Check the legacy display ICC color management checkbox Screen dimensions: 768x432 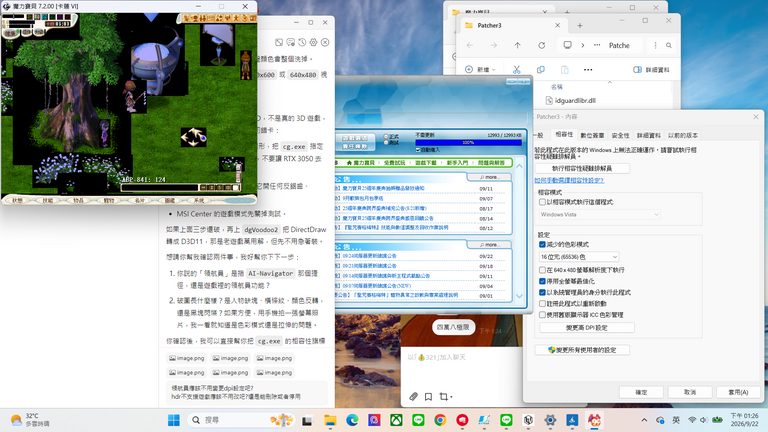click(x=542, y=315)
